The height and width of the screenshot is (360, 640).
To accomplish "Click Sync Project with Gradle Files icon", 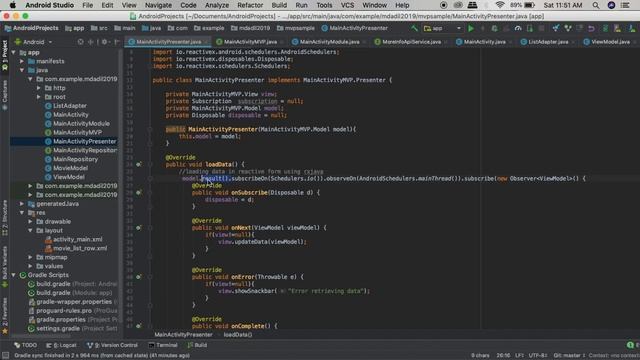I will pyautogui.click(x=605, y=28).
